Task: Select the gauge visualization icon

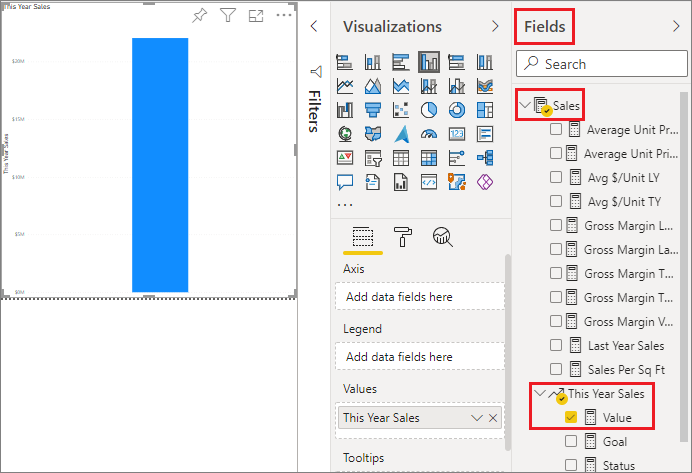Action: 430,133
